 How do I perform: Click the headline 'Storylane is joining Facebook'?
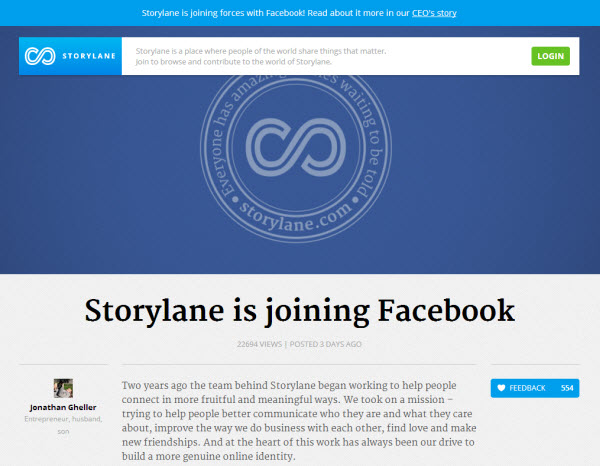300,311
